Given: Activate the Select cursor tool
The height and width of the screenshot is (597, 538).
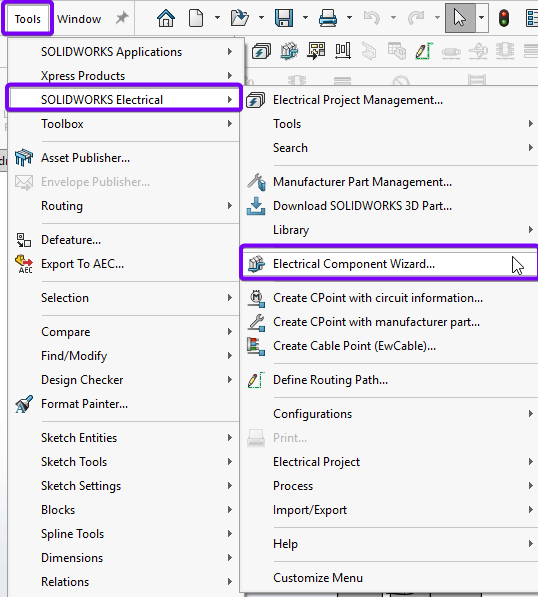Looking at the screenshot, I should (x=460, y=18).
